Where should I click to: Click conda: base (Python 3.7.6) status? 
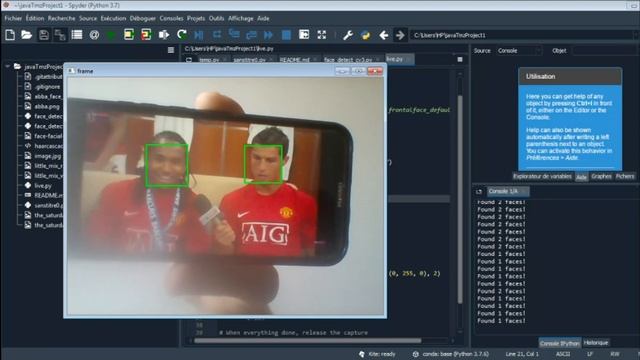451,354
